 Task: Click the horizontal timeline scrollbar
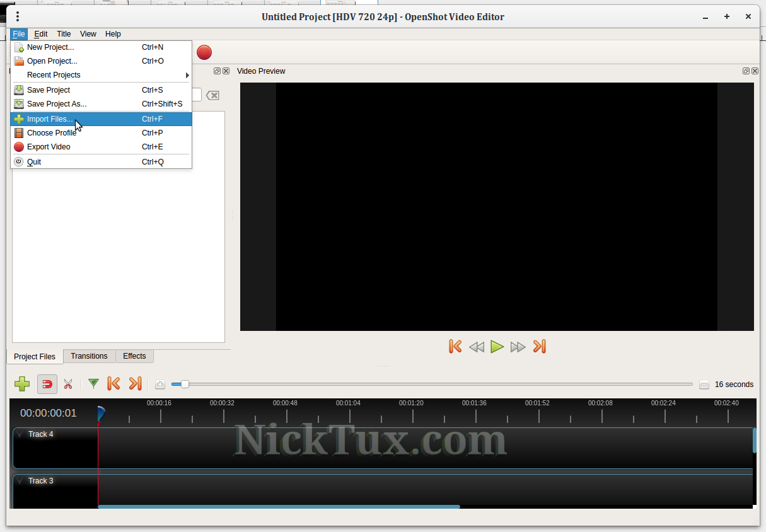click(279, 506)
